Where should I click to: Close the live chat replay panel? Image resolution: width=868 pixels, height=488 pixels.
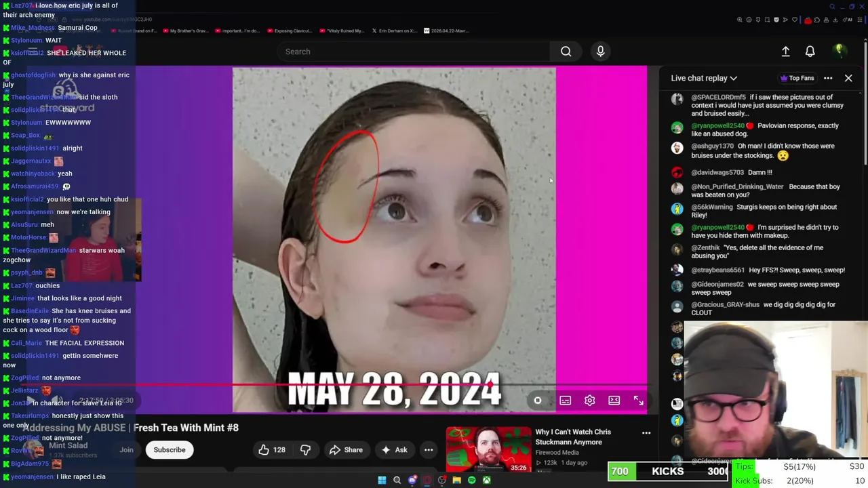tap(848, 78)
